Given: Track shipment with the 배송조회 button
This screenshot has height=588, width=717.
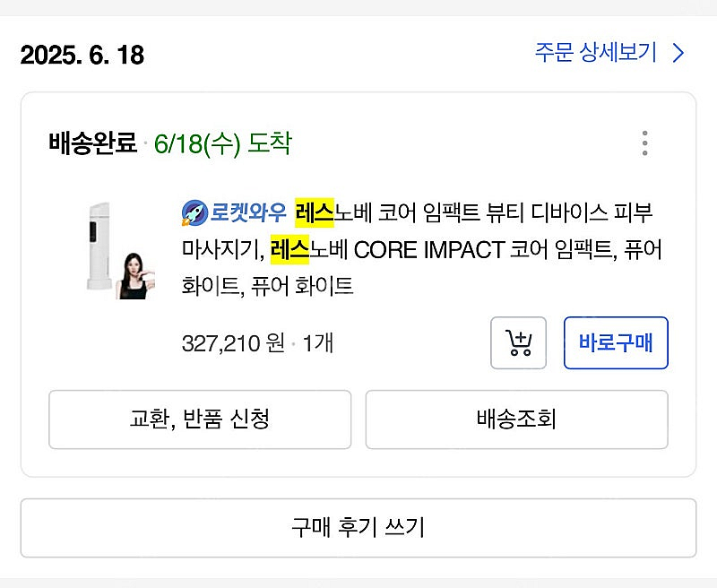Looking at the screenshot, I should [516, 419].
